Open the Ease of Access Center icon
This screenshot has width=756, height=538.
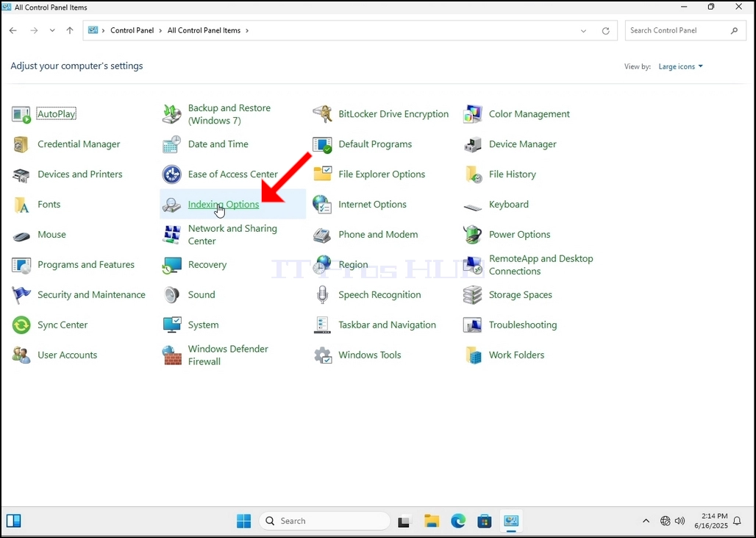point(171,174)
